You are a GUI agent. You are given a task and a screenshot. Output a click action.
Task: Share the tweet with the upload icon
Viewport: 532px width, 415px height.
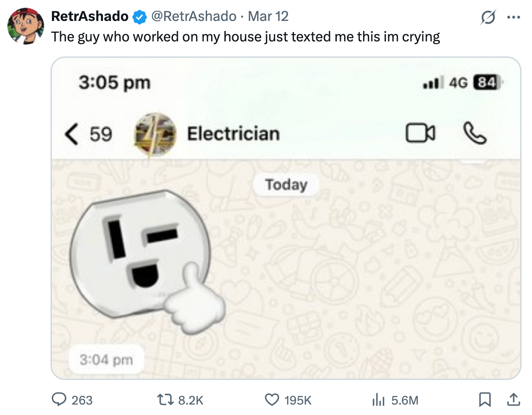click(x=512, y=400)
